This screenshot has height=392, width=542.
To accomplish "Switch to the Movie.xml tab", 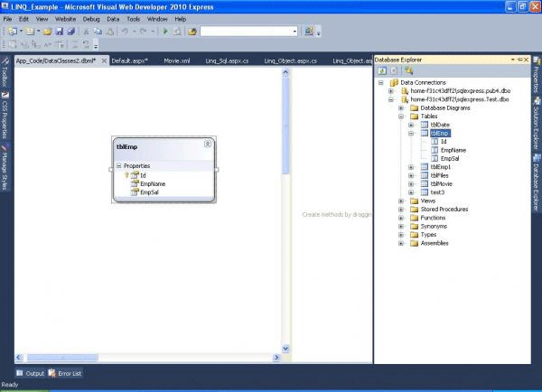I will pos(177,61).
